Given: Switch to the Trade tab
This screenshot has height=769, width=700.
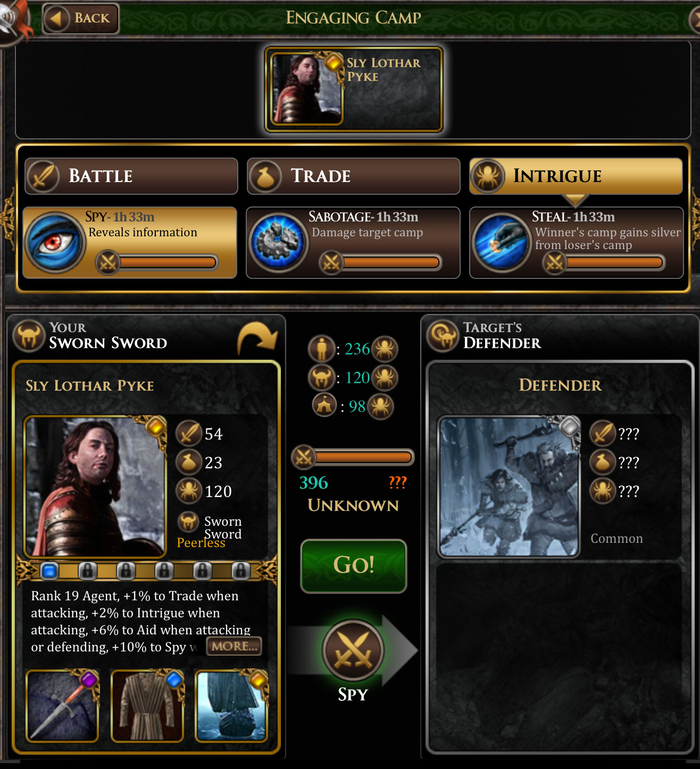Looking at the screenshot, I should coord(354,176).
